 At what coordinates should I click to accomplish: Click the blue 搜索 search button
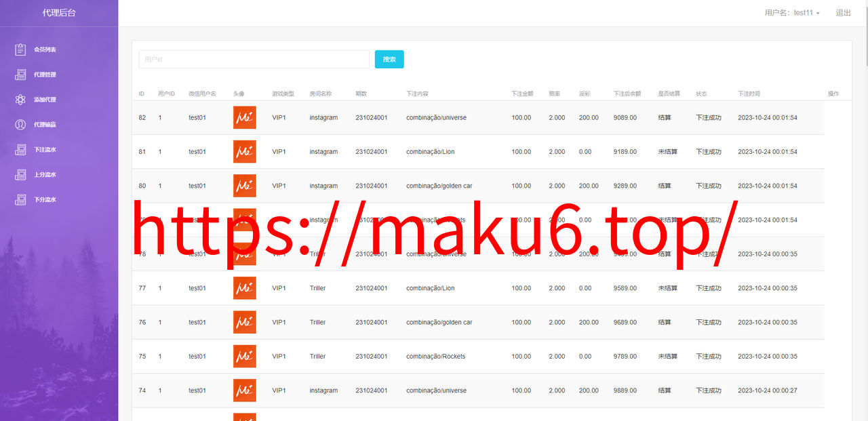(389, 60)
